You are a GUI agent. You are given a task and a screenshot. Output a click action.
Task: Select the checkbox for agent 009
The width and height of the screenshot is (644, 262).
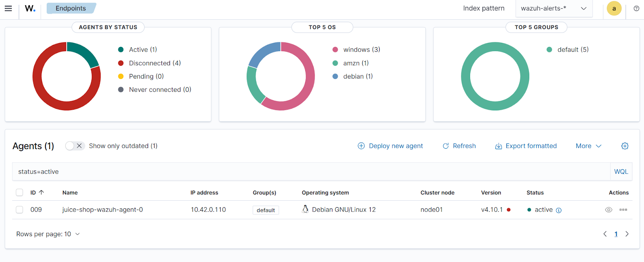point(19,210)
